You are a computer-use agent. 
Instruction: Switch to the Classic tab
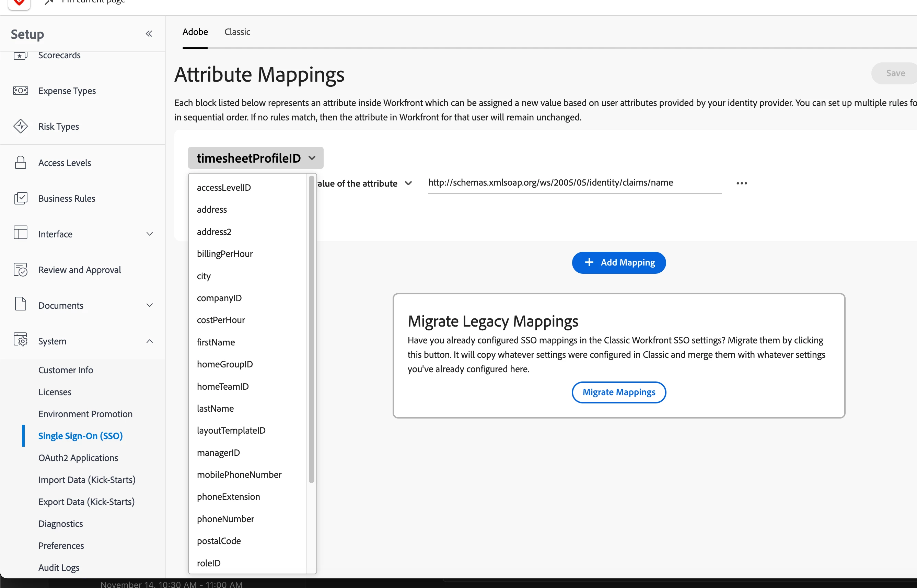coord(237,32)
